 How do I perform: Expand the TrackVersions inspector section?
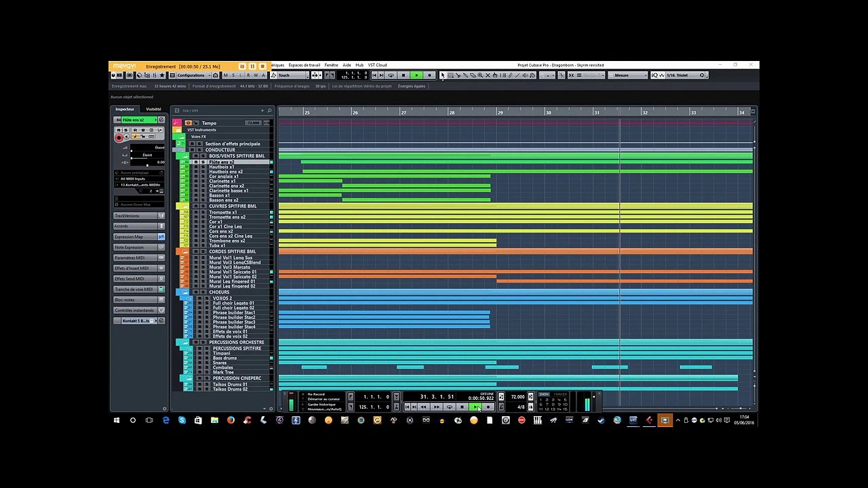pos(139,216)
